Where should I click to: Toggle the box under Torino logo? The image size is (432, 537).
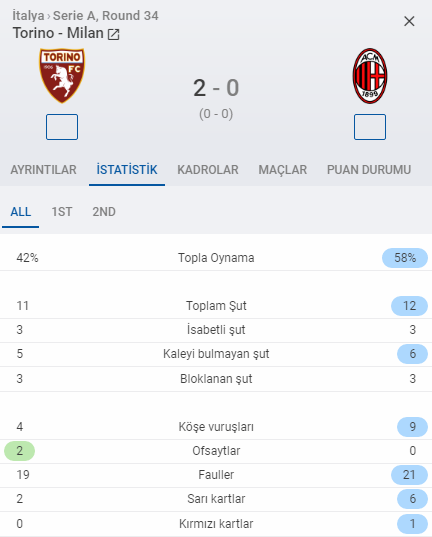coord(62,127)
